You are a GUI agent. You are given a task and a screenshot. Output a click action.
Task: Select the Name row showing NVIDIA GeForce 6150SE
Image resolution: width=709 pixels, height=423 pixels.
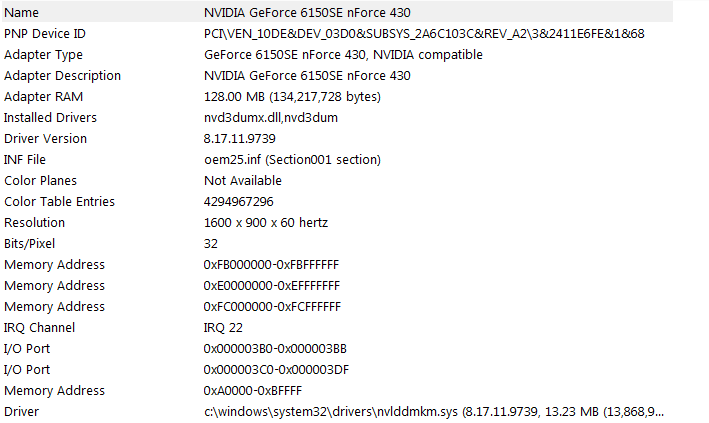[x=337, y=12]
